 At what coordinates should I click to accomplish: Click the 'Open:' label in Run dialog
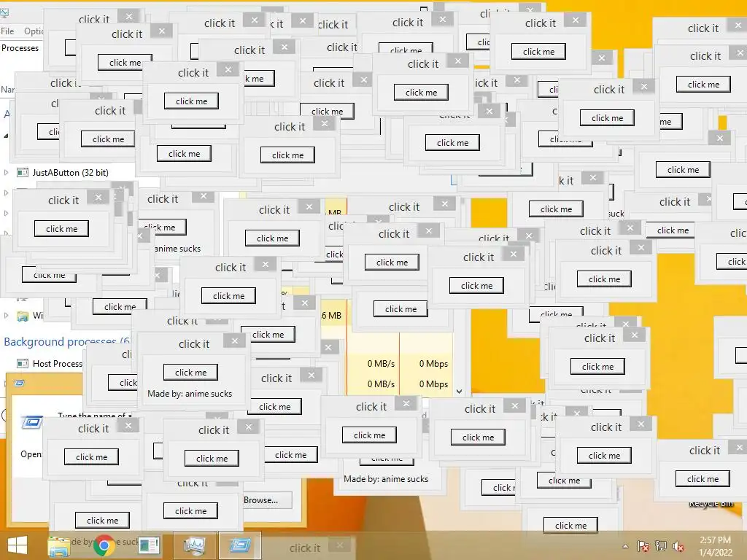[31, 454]
